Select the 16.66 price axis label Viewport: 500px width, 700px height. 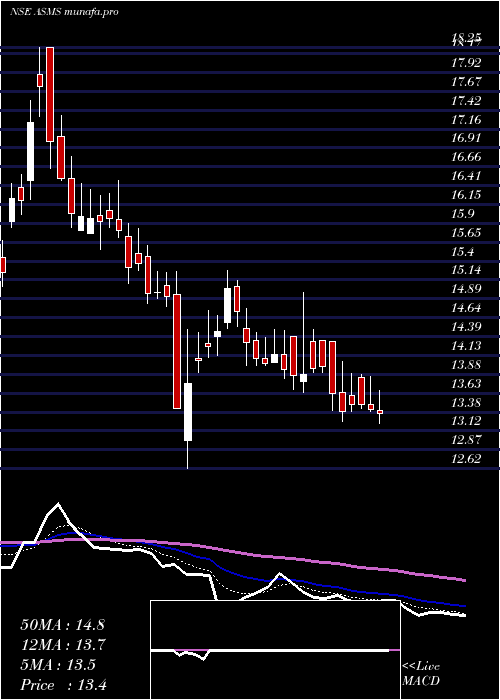[x=466, y=157]
